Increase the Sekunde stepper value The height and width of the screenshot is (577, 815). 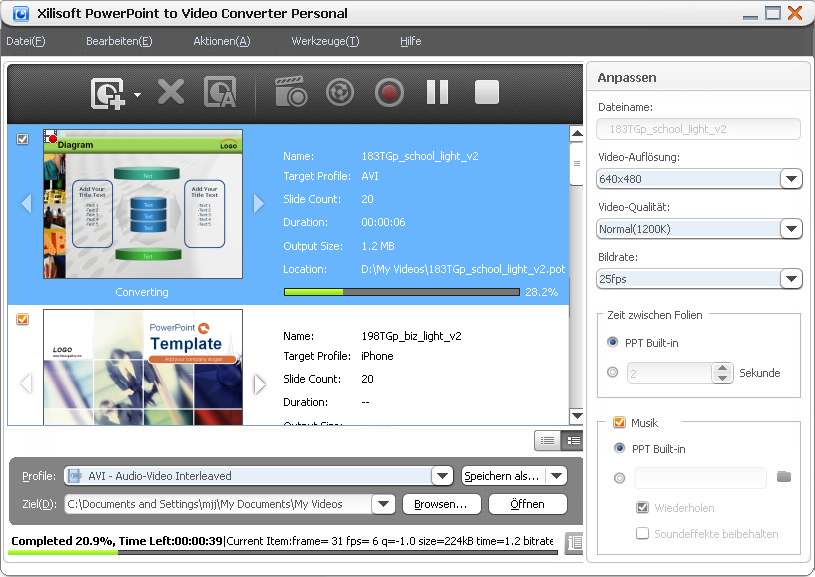click(722, 368)
